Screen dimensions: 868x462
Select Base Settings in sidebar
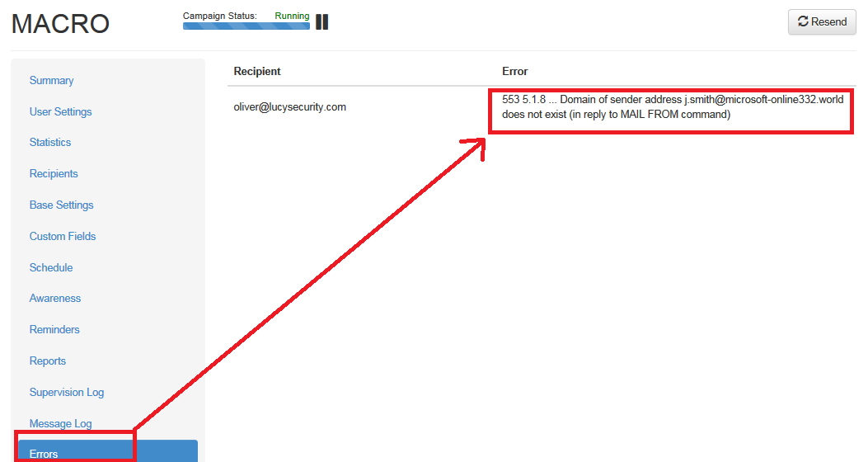[62, 205]
